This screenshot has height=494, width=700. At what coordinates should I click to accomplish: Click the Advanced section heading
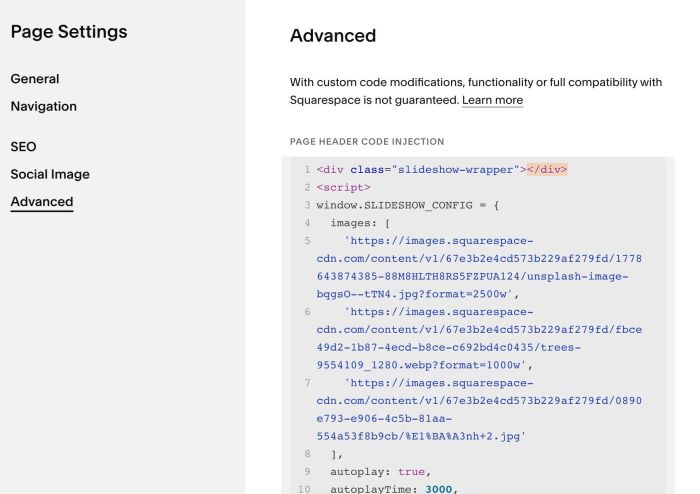[x=333, y=36]
